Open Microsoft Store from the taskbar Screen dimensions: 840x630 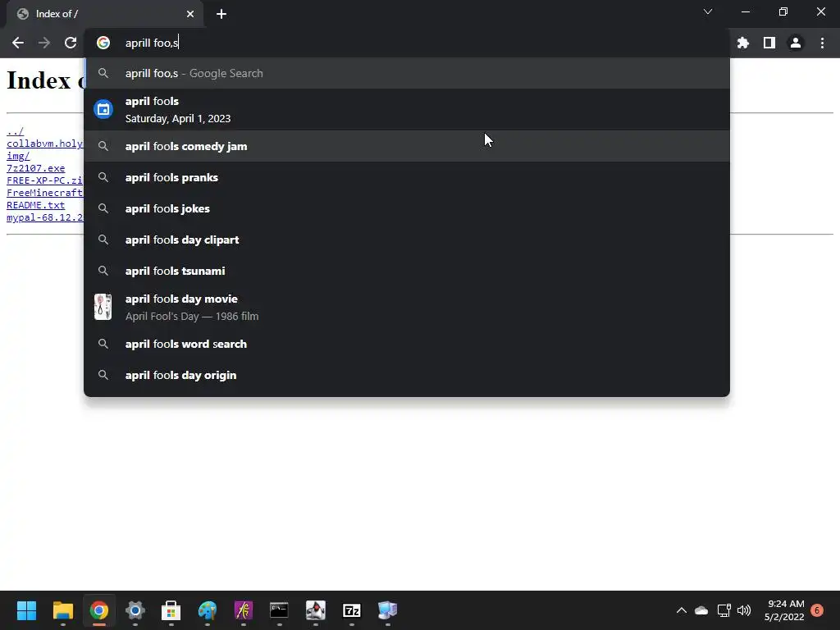tap(171, 610)
